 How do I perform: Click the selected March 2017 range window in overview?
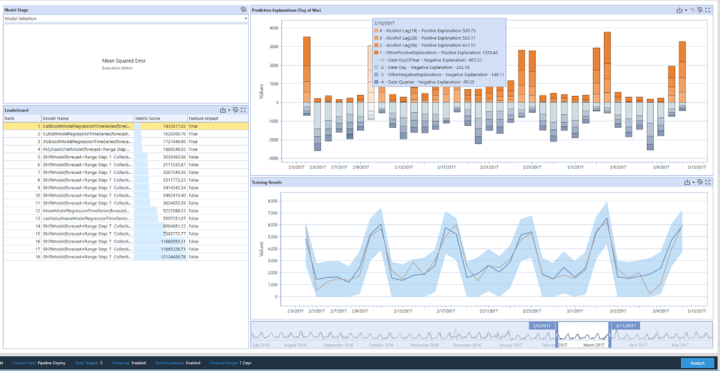[x=583, y=335]
